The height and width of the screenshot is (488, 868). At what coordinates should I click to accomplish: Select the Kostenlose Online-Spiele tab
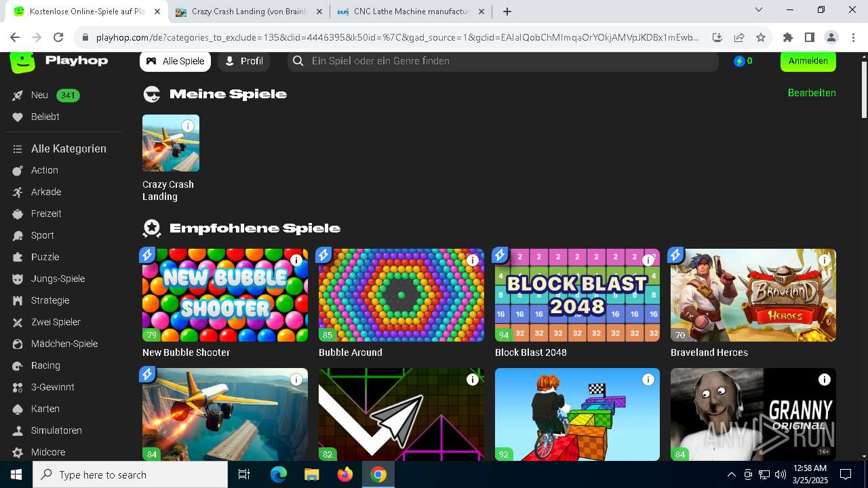[86, 12]
